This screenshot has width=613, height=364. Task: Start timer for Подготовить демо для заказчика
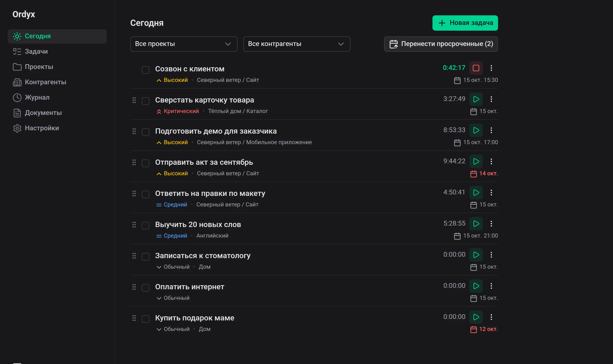tap(476, 130)
